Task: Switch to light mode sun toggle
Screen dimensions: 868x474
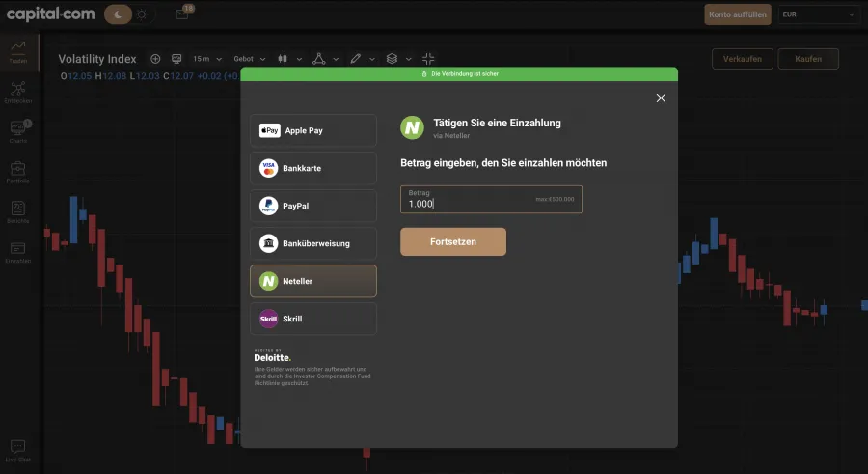Action: pyautogui.click(x=142, y=14)
